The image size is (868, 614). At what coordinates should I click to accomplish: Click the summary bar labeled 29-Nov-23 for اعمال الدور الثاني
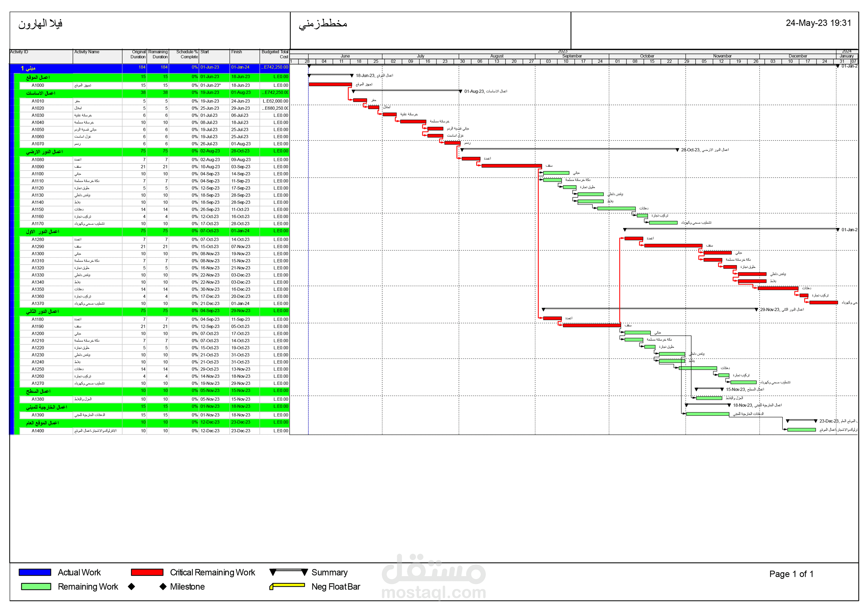tap(650, 309)
